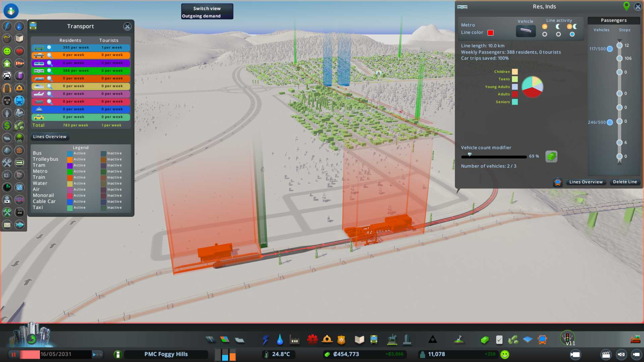Open Lines Overview in metro line panel

click(586, 182)
